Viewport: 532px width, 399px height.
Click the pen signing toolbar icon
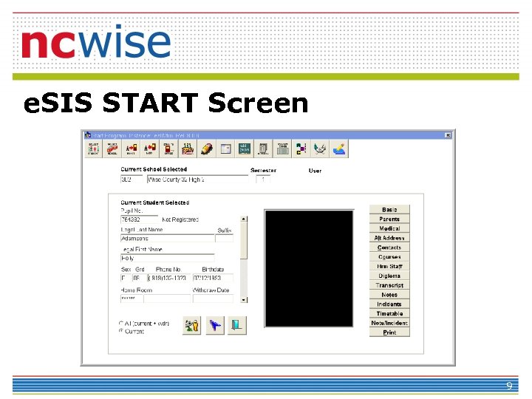point(338,149)
